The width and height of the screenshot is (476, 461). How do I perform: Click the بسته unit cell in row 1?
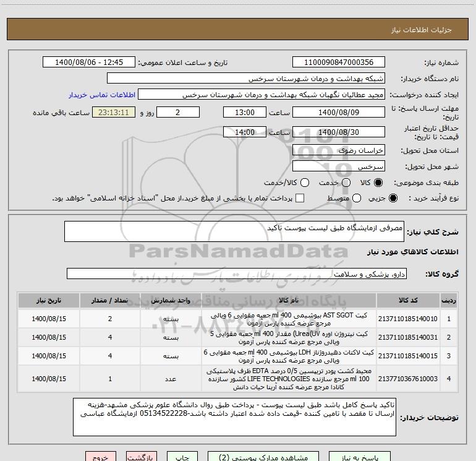pos(171,319)
